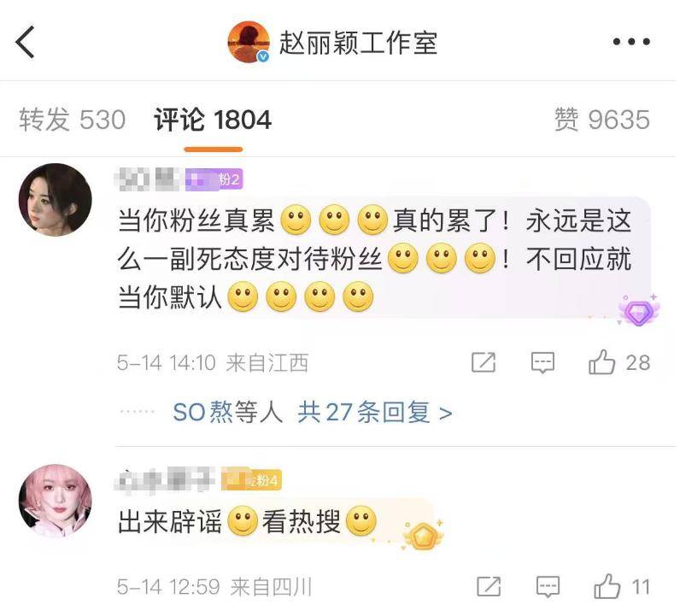Reply to the comment from 四川
Image resolution: width=680 pixels, height=616 pixels.
548,587
